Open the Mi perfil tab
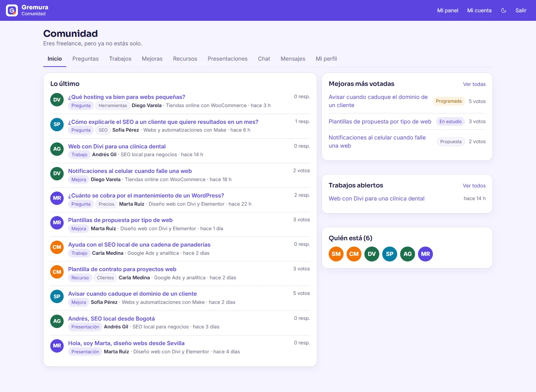Viewport: 536px width, 392px height. (326, 59)
